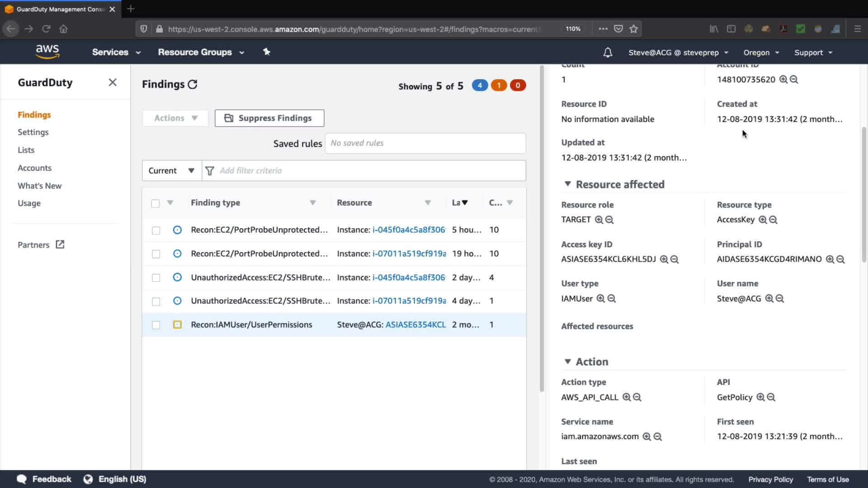Refresh the Findings list

[193, 84]
